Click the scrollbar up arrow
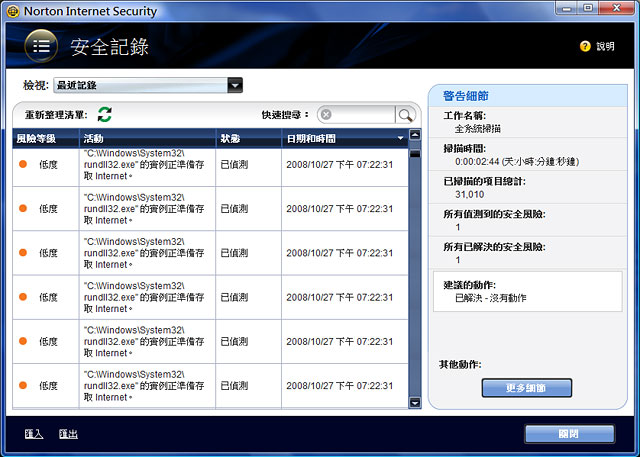Screen dimensions: 640x457 (x=415, y=134)
